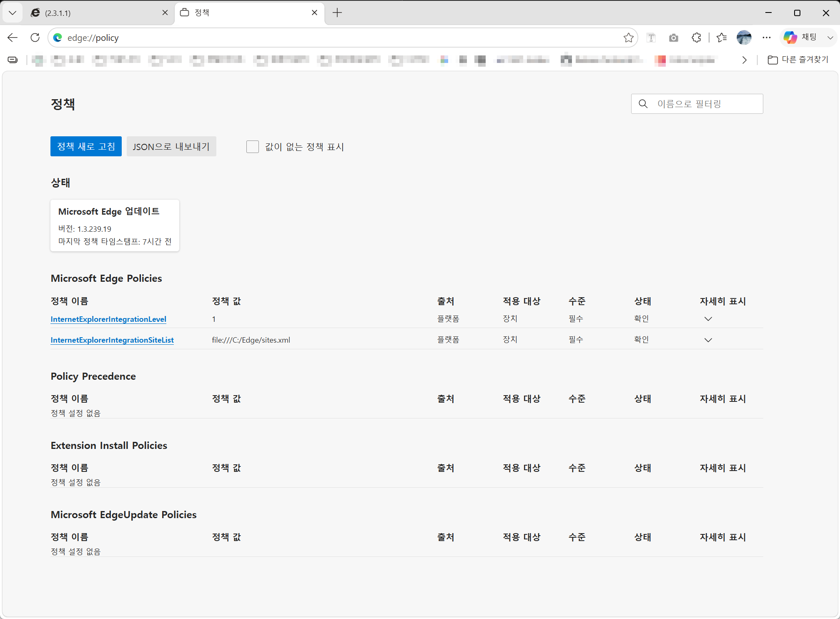Click the Microsoft EdgeUpdate Policies heading
840x619 pixels.
click(x=123, y=515)
